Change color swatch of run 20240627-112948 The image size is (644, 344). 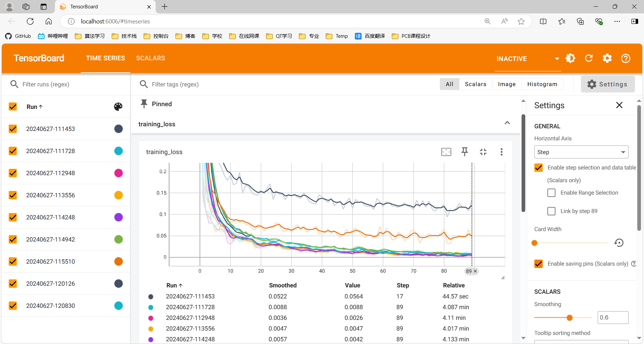(x=118, y=173)
